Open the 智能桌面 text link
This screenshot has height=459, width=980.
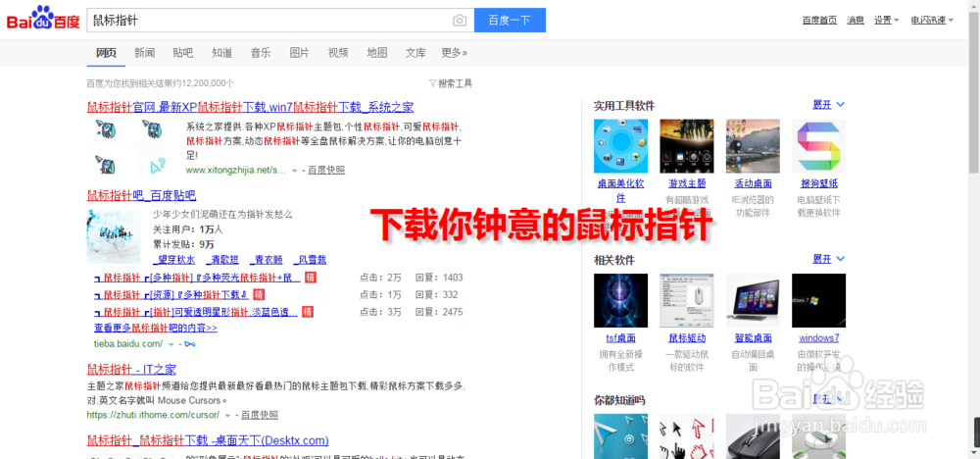[753, 338]
